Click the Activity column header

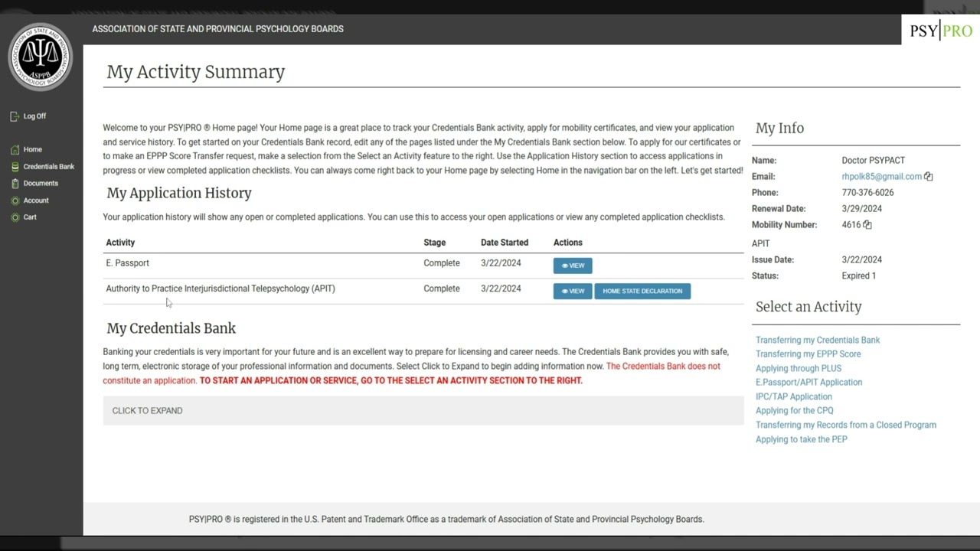pyautogui.click(x=120, y=243)
